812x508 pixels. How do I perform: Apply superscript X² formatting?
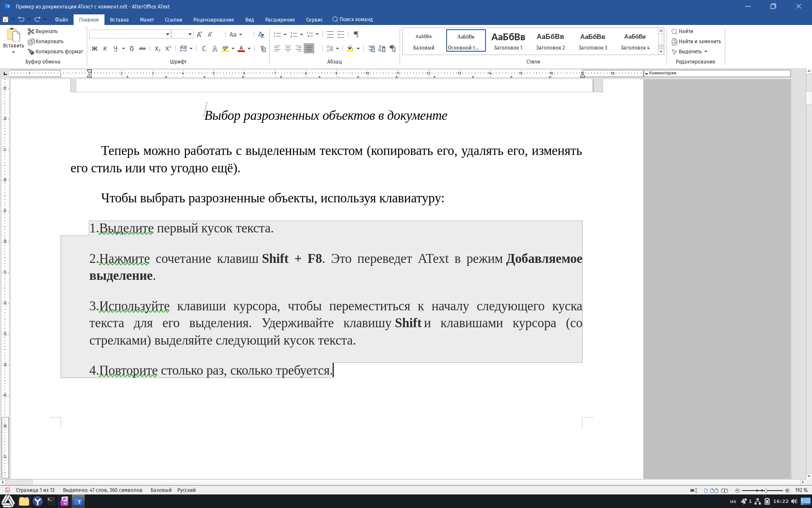(168, 49)
